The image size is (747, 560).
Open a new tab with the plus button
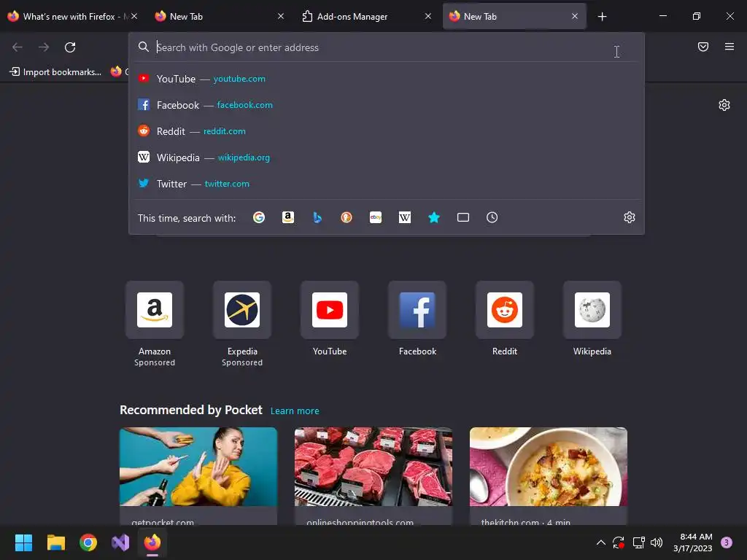tap(602, 17)
